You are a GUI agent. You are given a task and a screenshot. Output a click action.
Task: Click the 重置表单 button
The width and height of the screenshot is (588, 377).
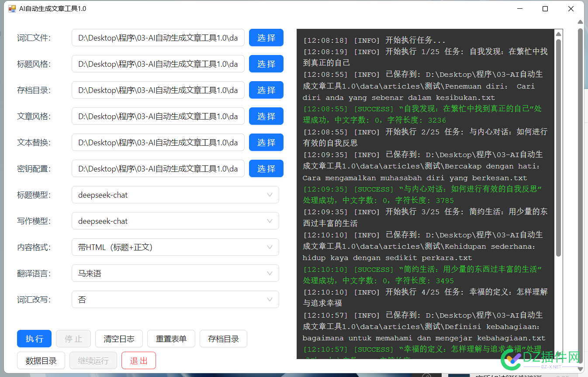(171, 339)
